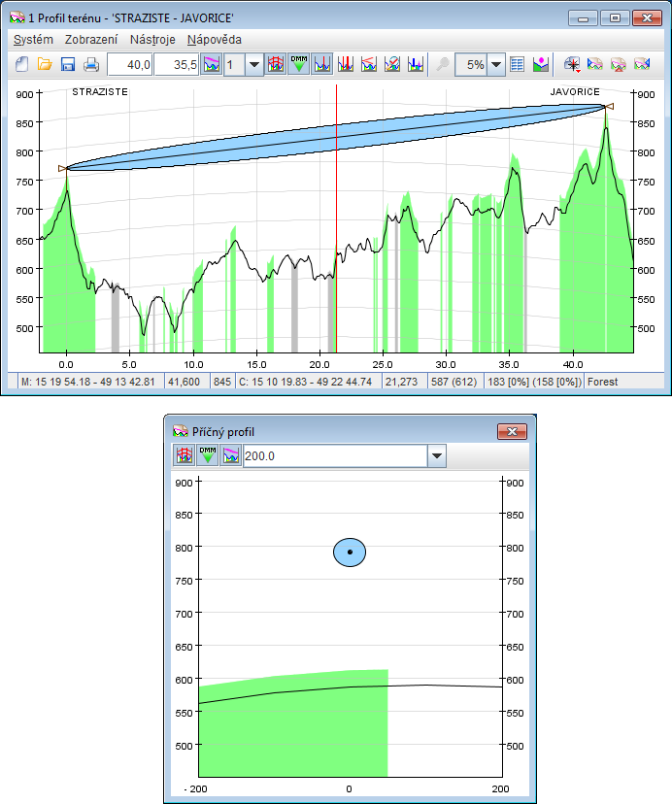
Task: Toggle DMM button in the Příčný profil window
Action: [208, 455]
